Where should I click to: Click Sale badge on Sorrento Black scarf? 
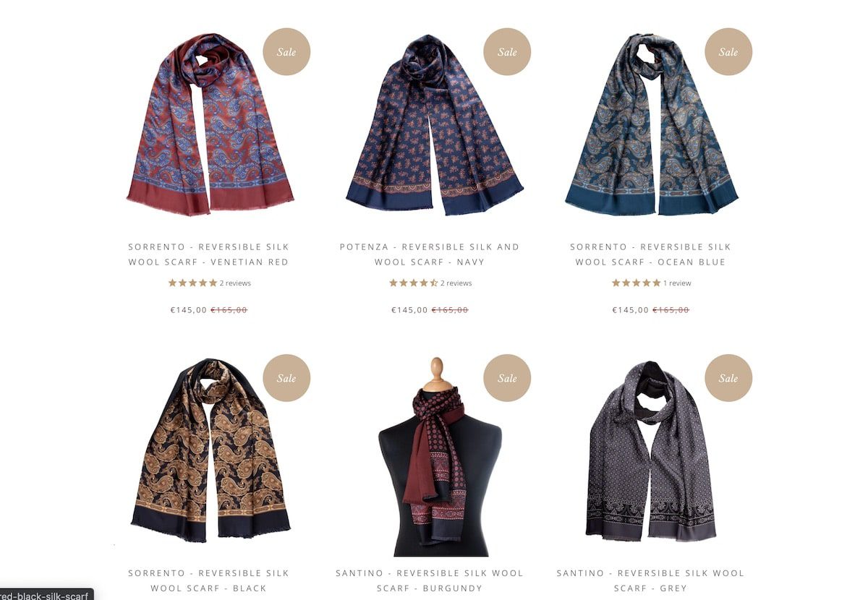coord(286,377)
